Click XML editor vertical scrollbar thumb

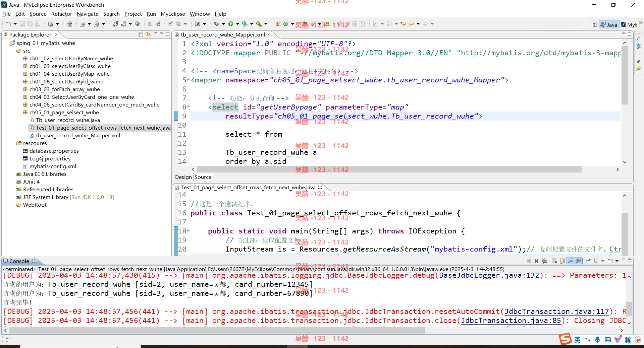pyautogui.click(x=625, y=76)
